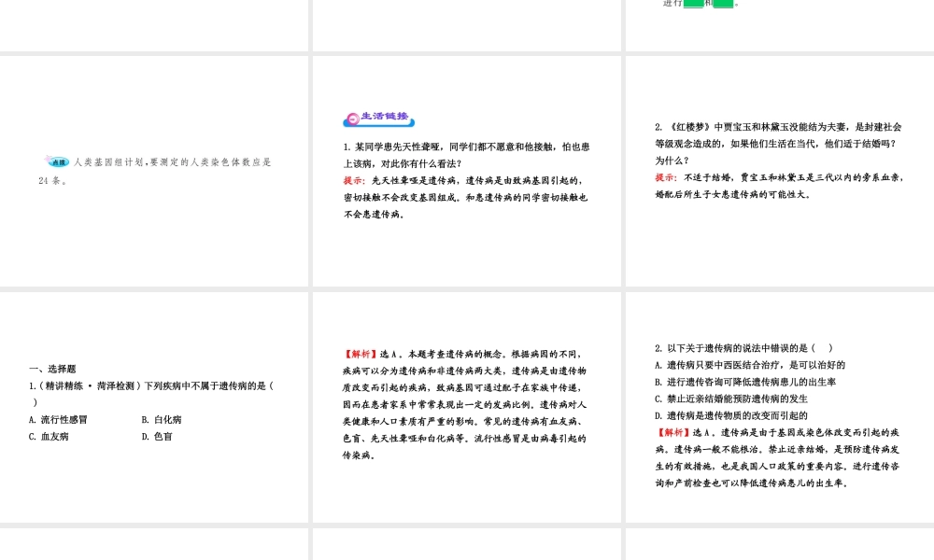Viewport: 934px width, 560px height.
Task: Click the line starting '2. 《红楼梦》中贾宝玉和林黛玉'
Action: tap(778, 127)
